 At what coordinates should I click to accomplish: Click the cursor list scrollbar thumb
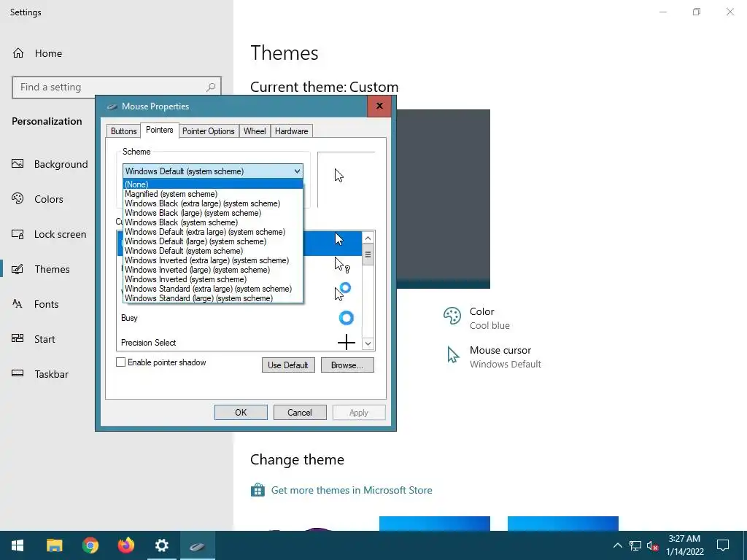pos(368,254)
